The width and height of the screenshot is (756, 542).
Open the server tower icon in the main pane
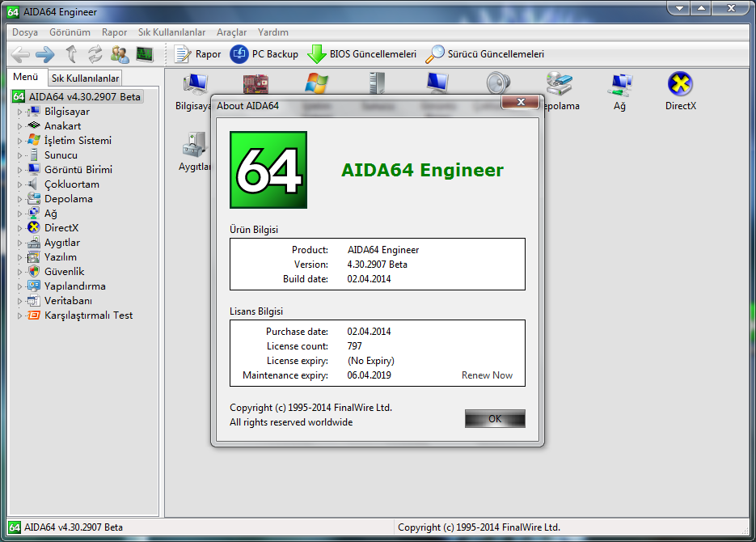377,83
